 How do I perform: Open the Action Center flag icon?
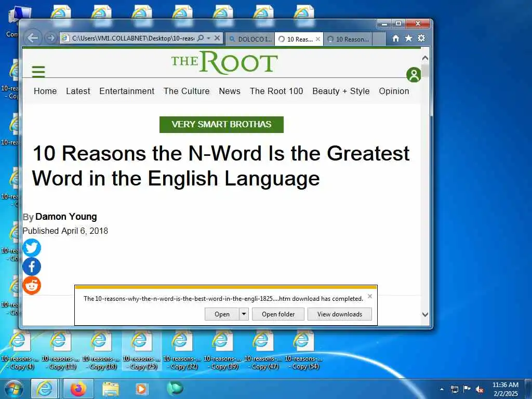(x=467, y=389)
